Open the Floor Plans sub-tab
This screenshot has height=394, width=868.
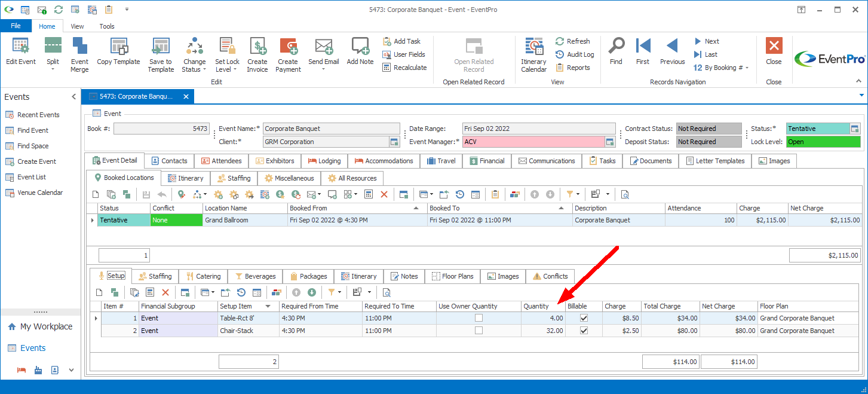coord(452,276)
